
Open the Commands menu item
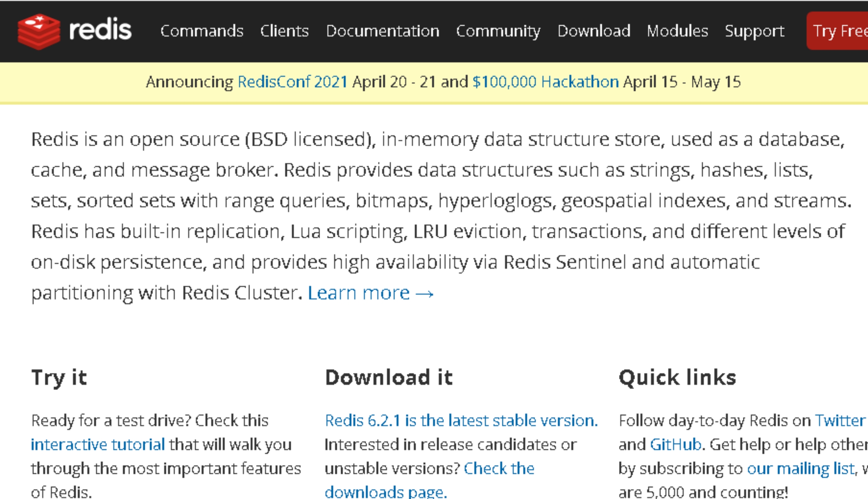(x=202, y=31)
